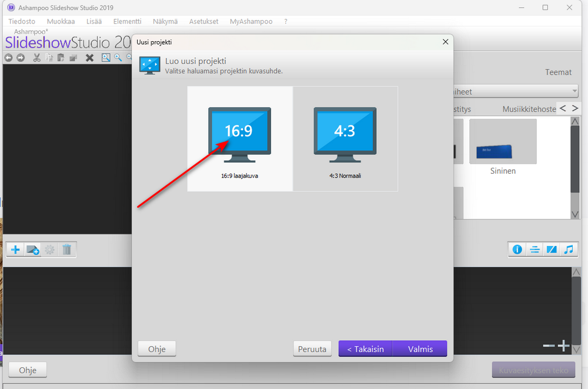The width and height of the screenshot is (588, 389).
Task: Select the Sininen theme thumbnail
Action: (503, 142)
